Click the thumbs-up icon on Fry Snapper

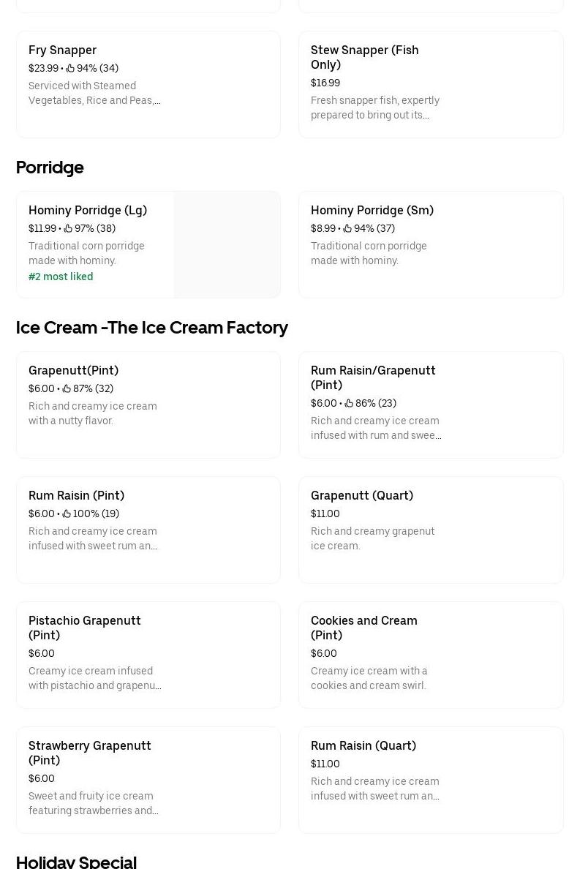(70, 68)
